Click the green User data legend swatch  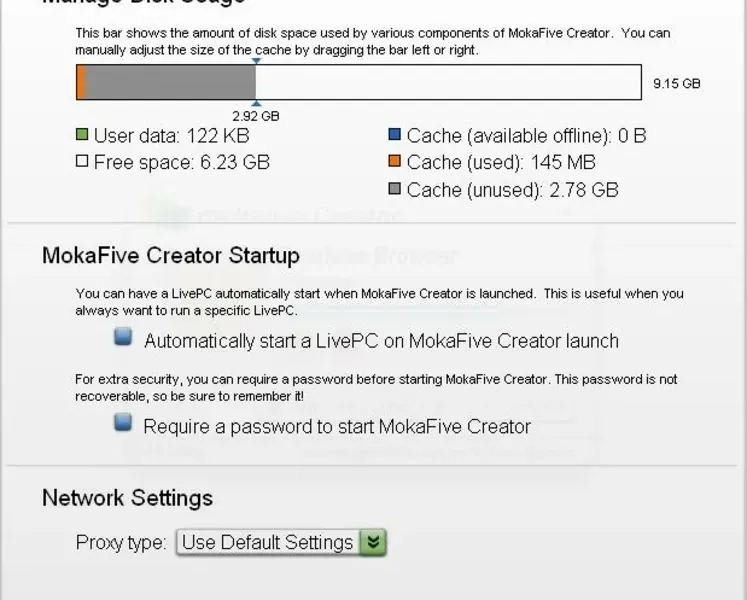[82, 135]
